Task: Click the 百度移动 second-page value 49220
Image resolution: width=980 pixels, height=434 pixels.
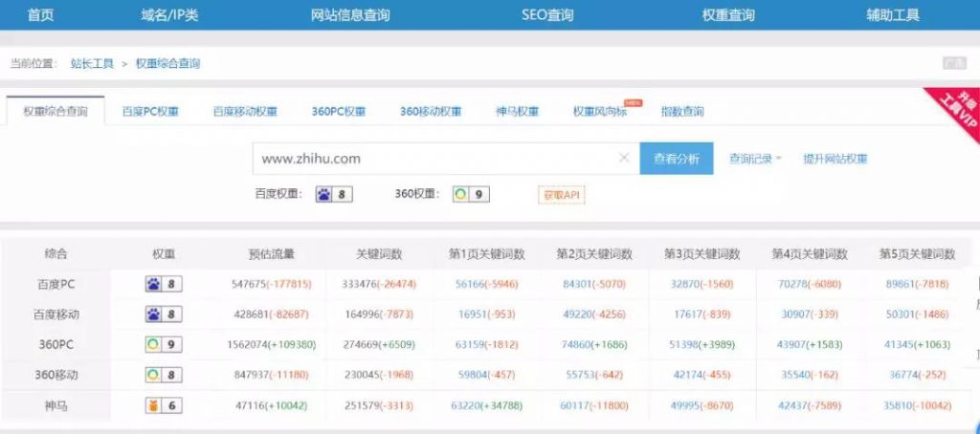Action: coord(576,315)
